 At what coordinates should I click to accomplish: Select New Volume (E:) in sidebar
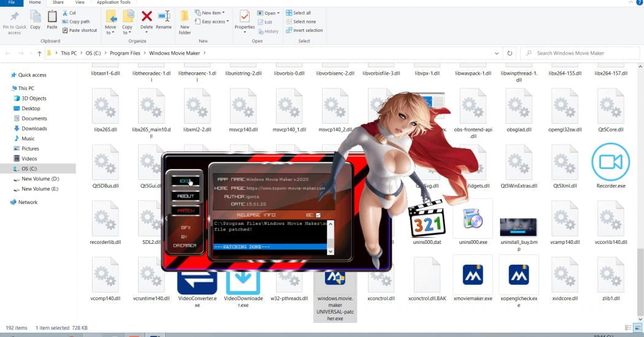coord(40,189)
